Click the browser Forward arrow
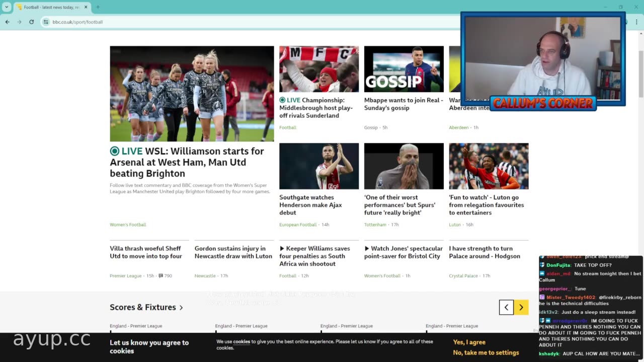 click(20, 22)
